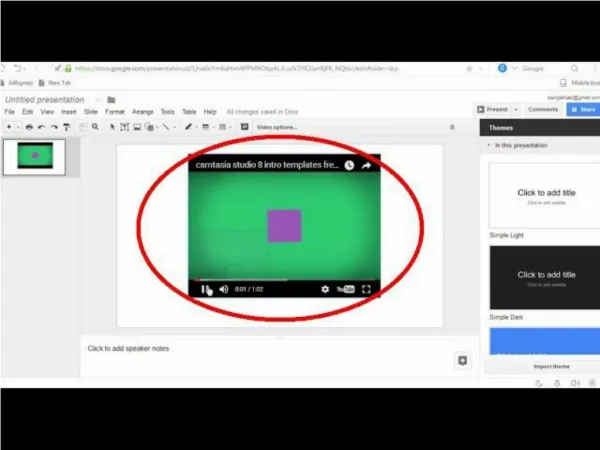Select the Simple Light theme thumbnail
Screen dimensions: 600x450
[x=545, y=196]
